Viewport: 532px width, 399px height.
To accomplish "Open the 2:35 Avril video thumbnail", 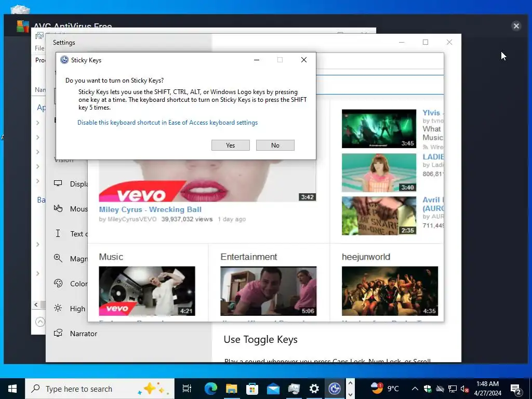I will (x=379, y=216).
